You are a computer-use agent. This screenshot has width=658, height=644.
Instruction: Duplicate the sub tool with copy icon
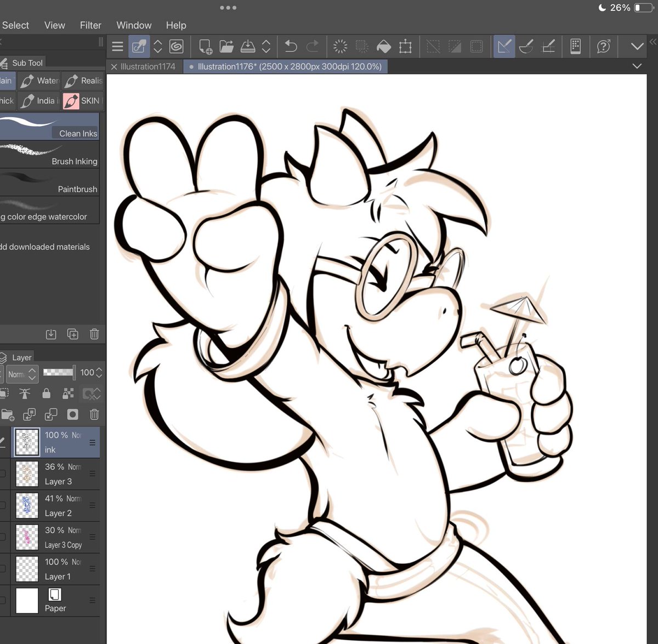tap(72, 334)
